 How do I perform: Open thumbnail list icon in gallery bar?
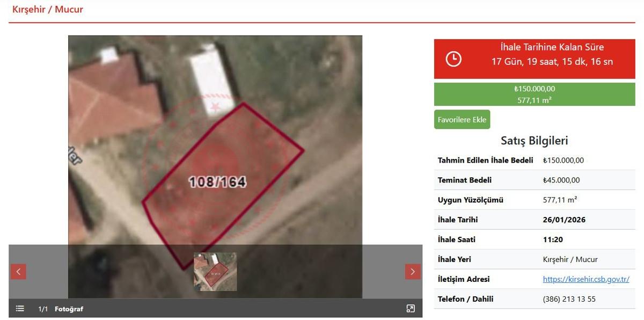tap(20, 309)
